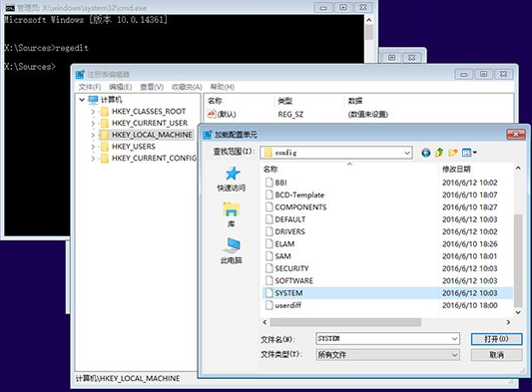The image size is (532, 392).
Task: Open the Help menu in Registry Editor
Action: coord(223,87)
